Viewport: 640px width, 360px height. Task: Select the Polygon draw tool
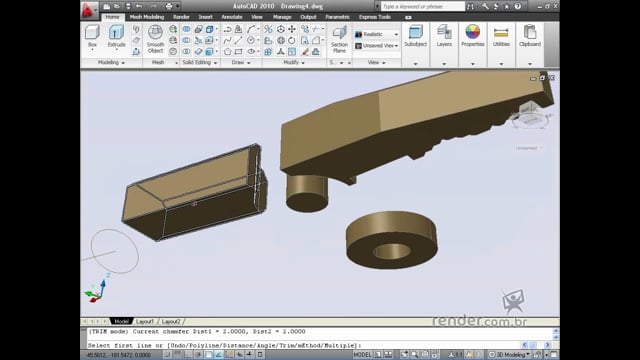[x=228, y=52]
